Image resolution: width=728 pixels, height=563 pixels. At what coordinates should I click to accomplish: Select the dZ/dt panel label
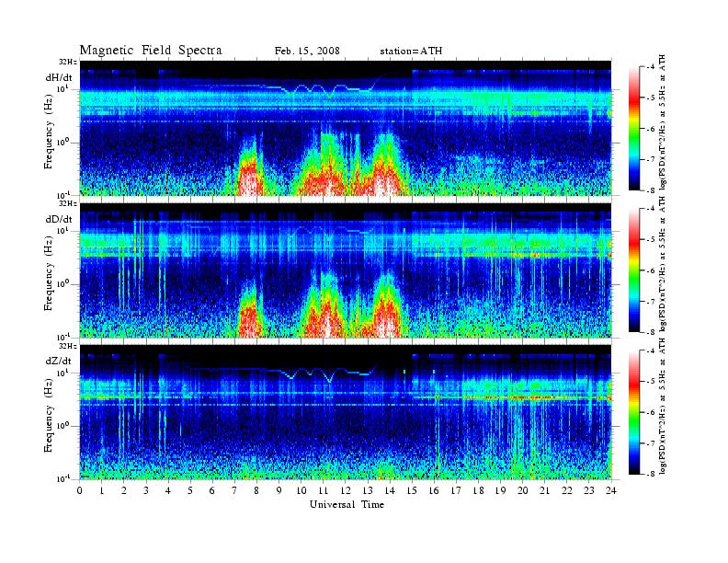pos(59,361)
